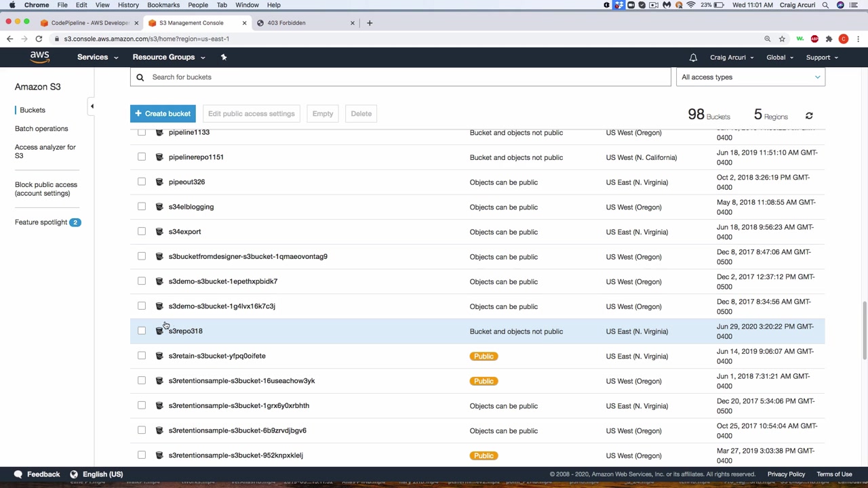Check the s3bucketfromdesigner-s3bucket-1qmaeovontag9 row
This screenshot has width=868, height=488.
142,256
